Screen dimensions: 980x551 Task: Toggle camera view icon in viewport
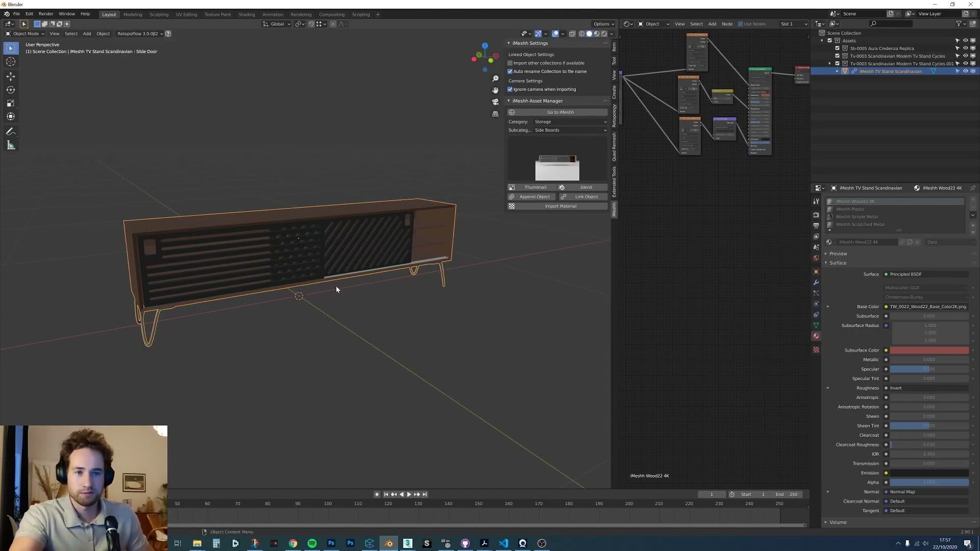[495, 102]
